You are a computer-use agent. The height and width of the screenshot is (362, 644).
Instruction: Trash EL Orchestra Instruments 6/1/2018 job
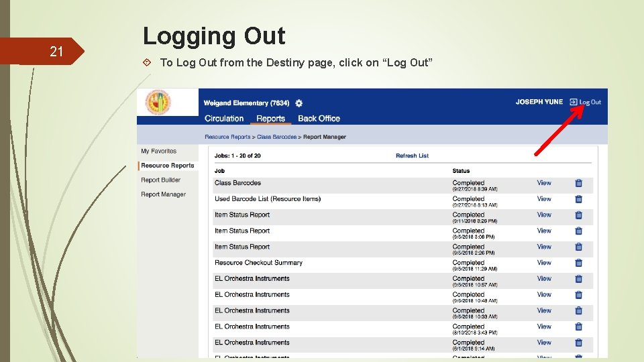tap(579, 343)
